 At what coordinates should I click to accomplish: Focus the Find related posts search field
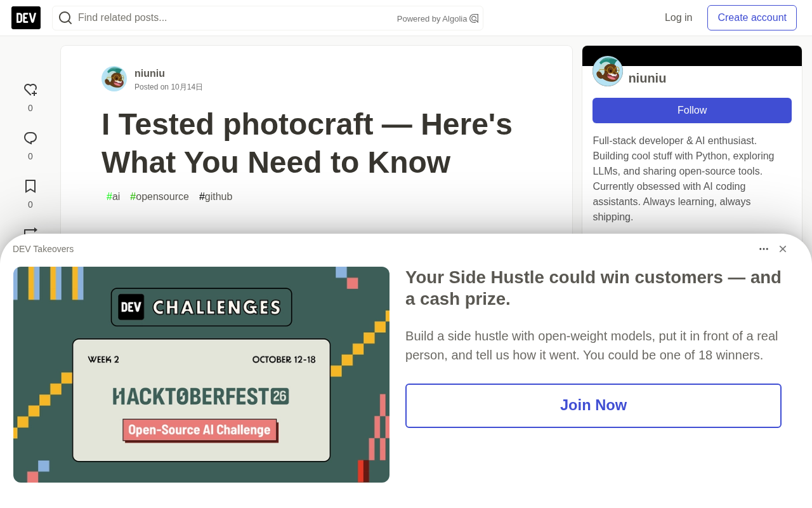(x=235, y=18)
